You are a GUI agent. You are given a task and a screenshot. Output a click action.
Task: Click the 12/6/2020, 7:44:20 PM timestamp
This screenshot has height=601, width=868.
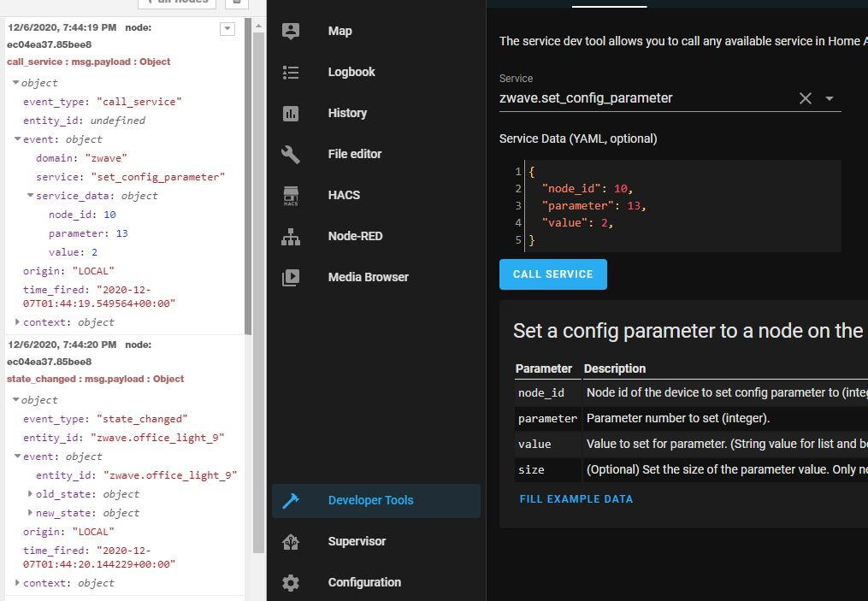point(62,345)
